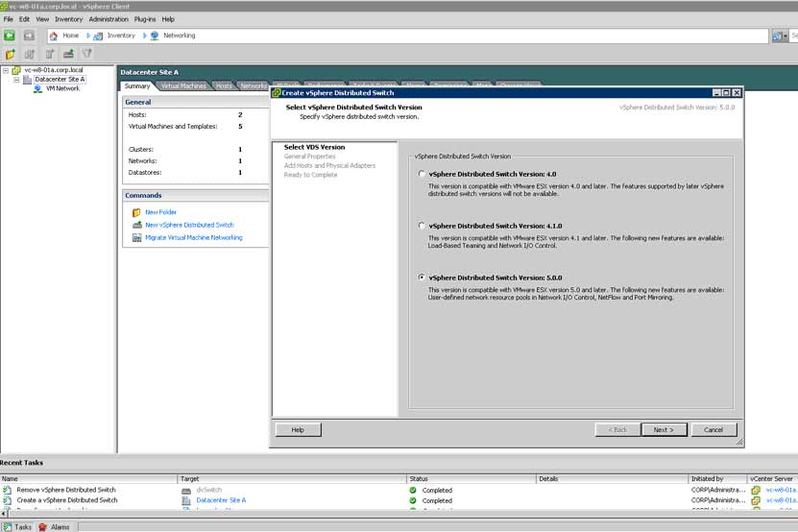Click the vCenter server icon in tree
The width and height of the screenshot is (798, 532).
coord(16,70)
